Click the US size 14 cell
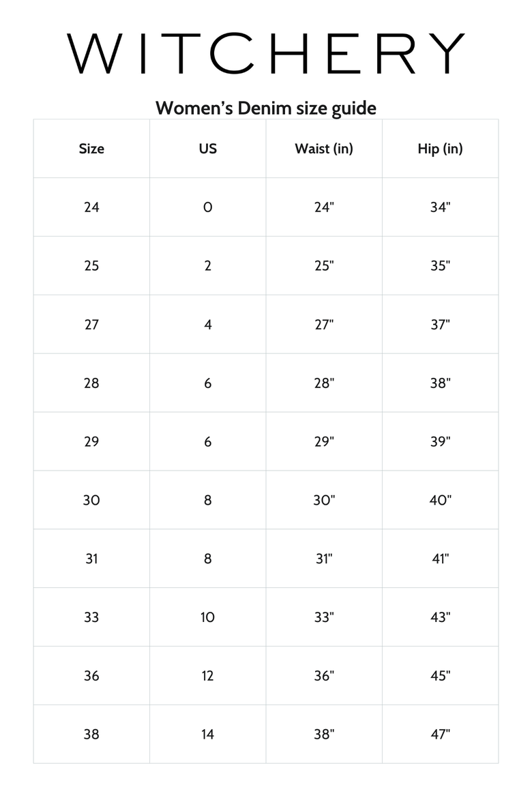Viewport: 532px width, 798px height. pyautogui.click(x=208, y=734)
